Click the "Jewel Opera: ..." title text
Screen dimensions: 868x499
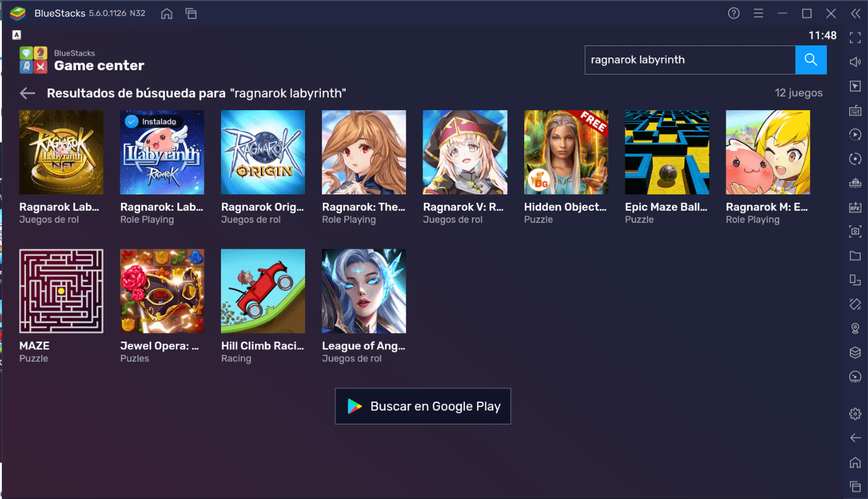tap(160, 346)
